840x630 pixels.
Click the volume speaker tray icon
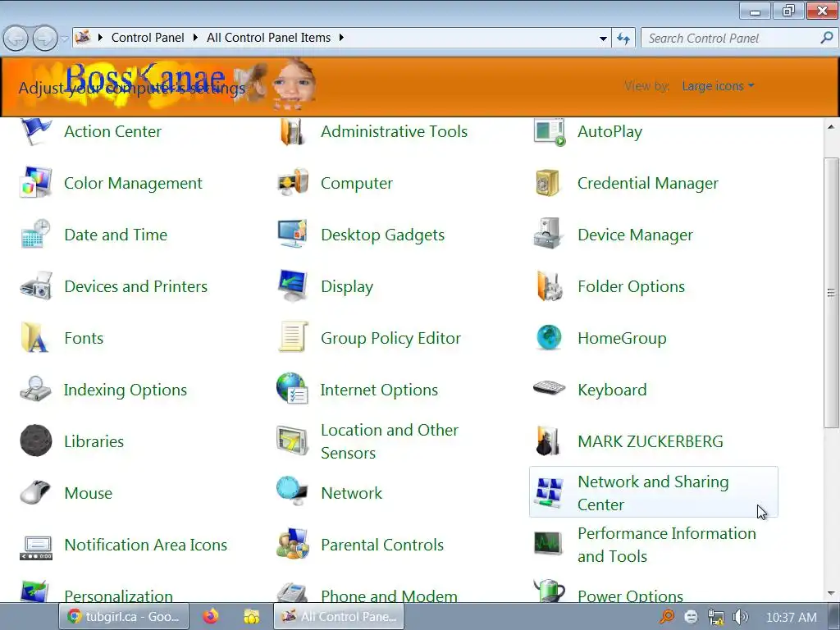741,617
